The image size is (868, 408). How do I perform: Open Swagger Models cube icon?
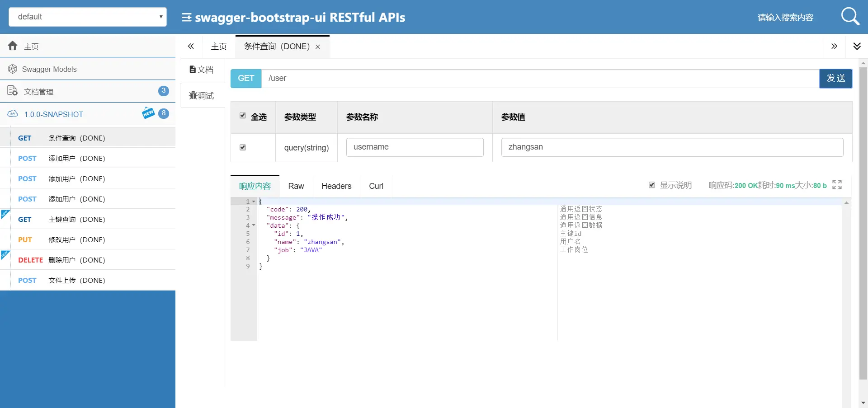coord(13,69)
